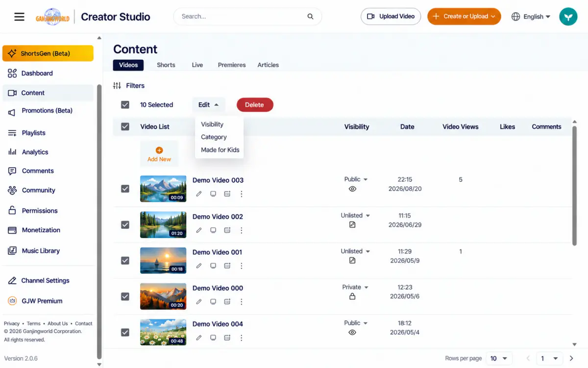Change Unlisted visibility for Demo Video 002

pos(356,216)
